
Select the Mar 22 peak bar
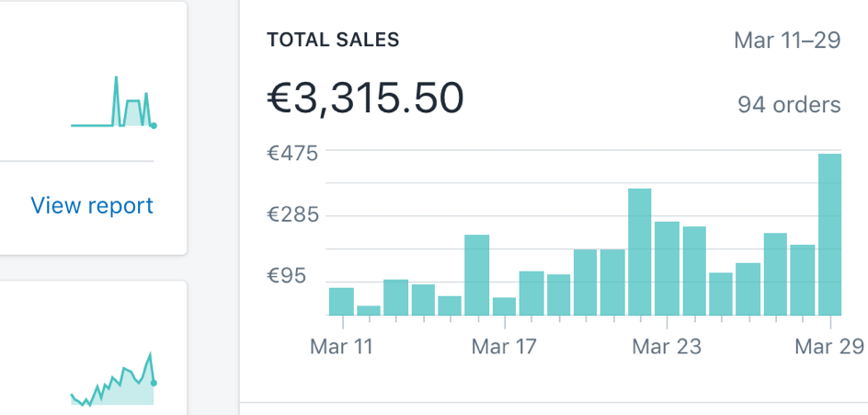pyautogui.click(x=639, y=252)
